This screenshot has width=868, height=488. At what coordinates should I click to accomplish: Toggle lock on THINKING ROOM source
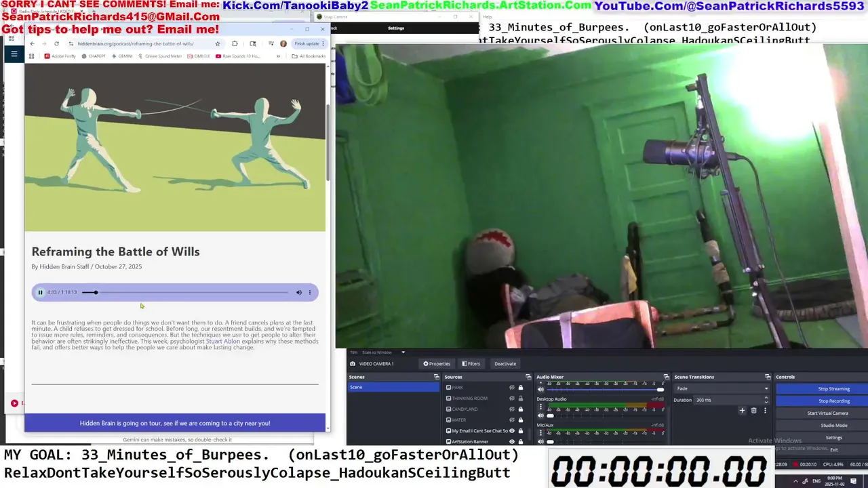pos(521,399)
